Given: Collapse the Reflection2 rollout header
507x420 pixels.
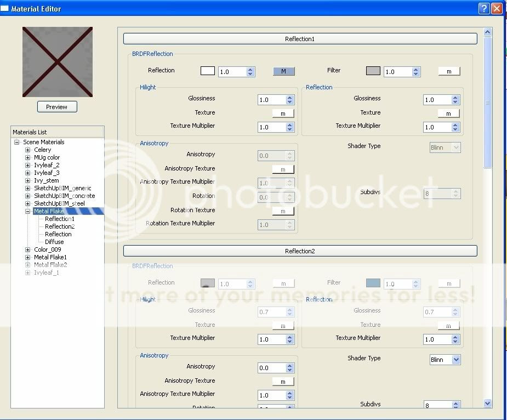Looking at the screenshot, I should click(x=300, y=251).
